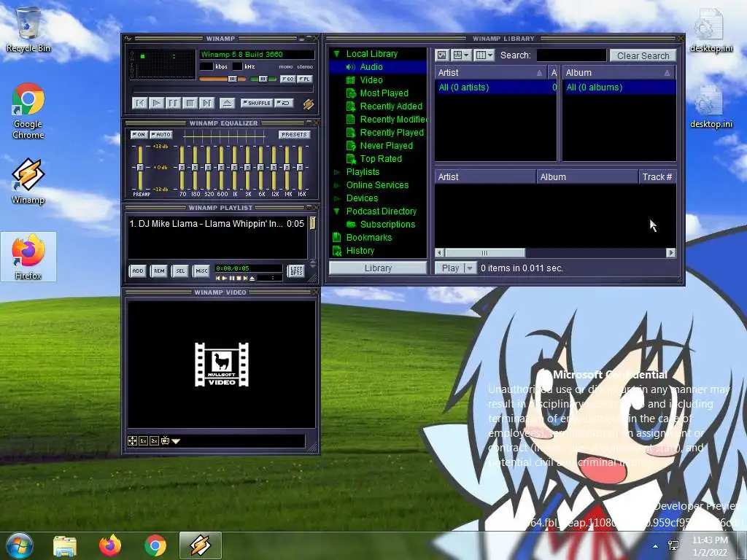Enable equalizer AUTO mode
Image resolution: width=747 pixels, height=560 pixels.
[x=161, y=135]
